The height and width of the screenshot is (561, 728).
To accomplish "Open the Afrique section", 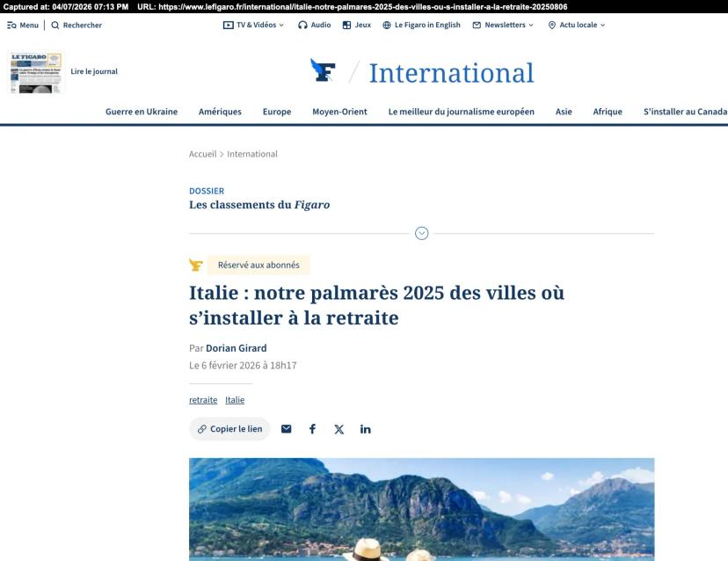I will [608, 112].
